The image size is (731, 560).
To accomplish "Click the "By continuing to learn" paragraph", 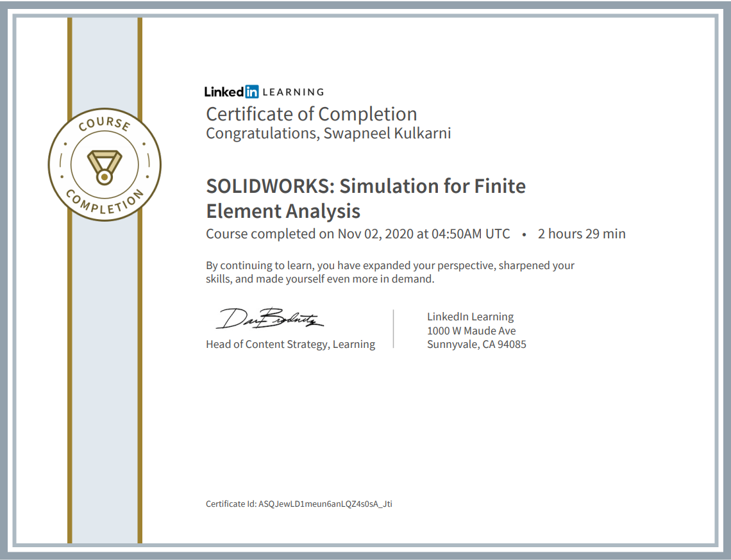I will [x=391, y=272].
